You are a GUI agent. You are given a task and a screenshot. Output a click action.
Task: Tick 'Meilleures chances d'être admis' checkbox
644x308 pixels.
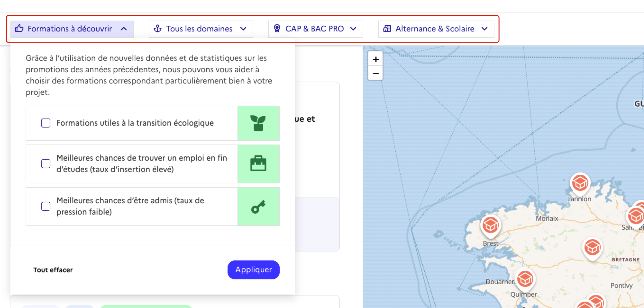[46, 207]
